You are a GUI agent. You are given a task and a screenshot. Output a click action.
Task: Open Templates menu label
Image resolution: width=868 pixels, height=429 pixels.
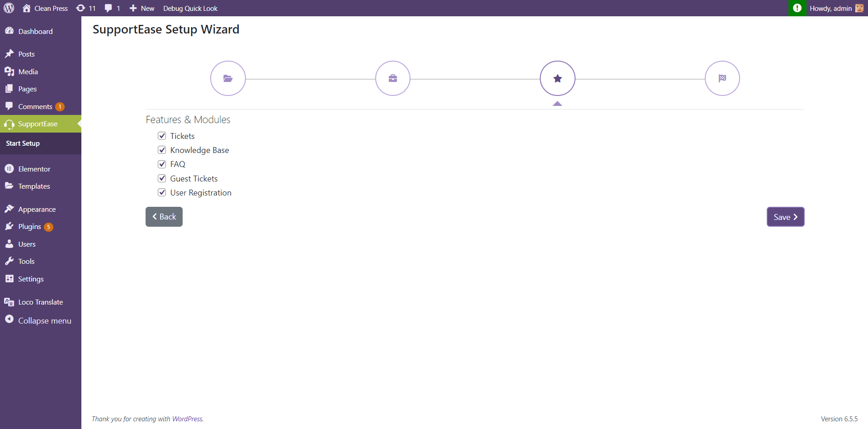tap(34, 186)
